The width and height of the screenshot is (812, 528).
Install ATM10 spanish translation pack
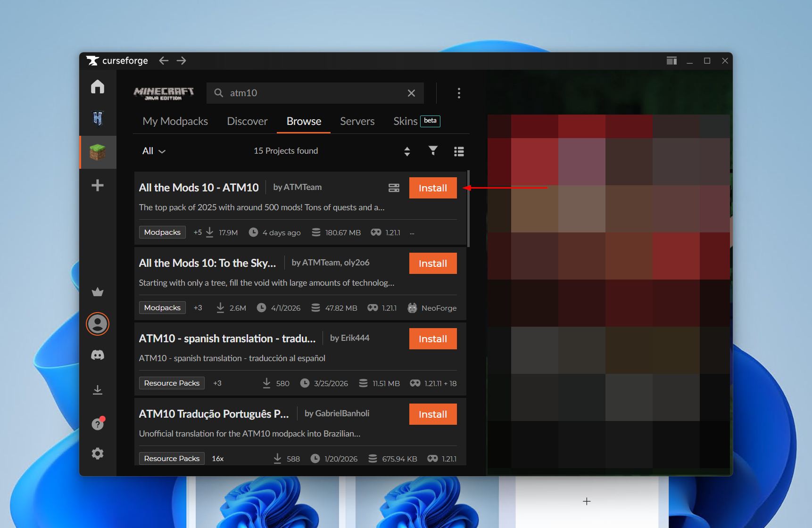[433, 338]
